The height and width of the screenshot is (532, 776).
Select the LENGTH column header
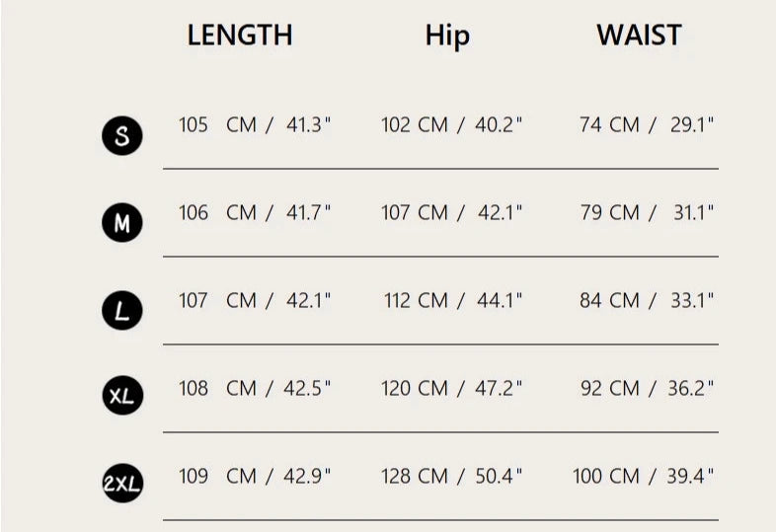click(x=240, y=36)
